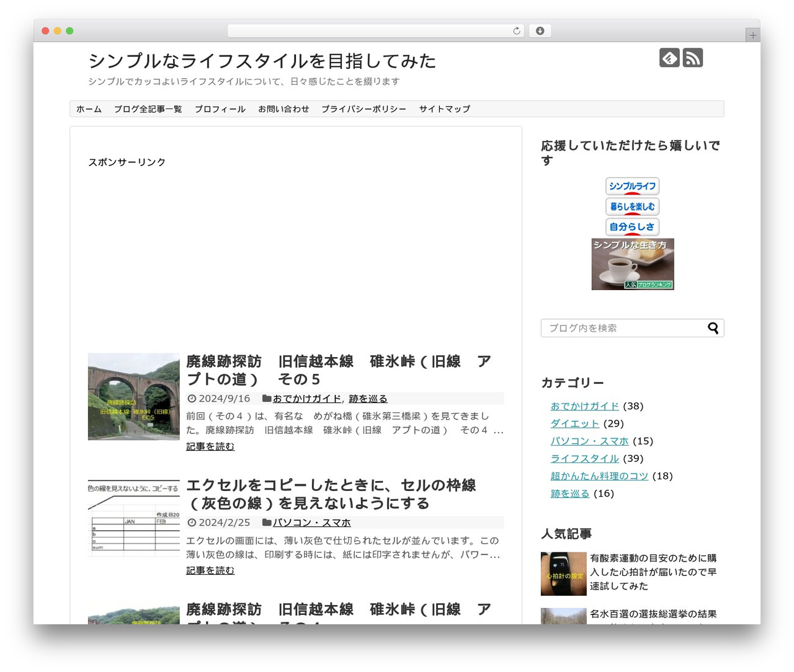
Task: Click 記事を読む under the その５ article
Action: (x=210, y=446)
